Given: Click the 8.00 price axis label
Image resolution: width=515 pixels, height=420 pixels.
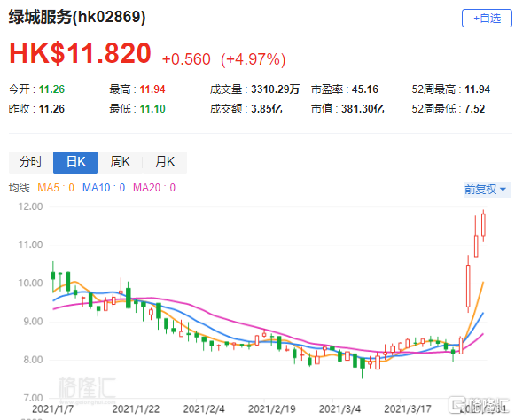Looking at the screenshot, I should 33,360.
